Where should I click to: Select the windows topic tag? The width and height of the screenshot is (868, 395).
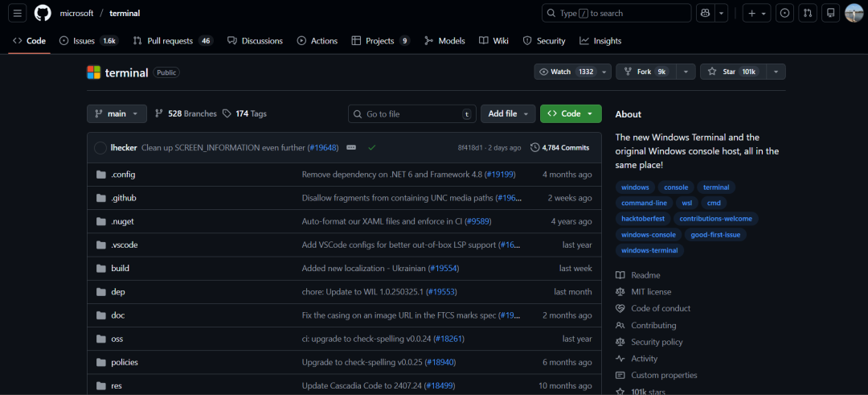635,187
